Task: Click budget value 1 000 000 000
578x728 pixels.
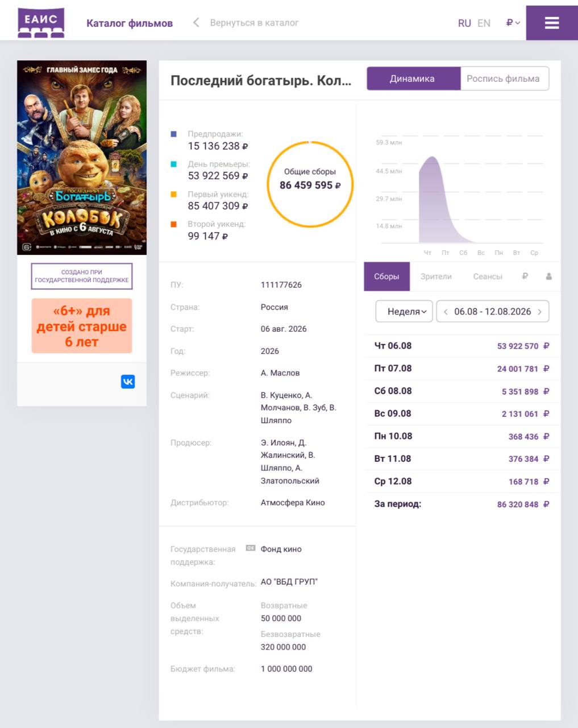Action: point(286,669)
